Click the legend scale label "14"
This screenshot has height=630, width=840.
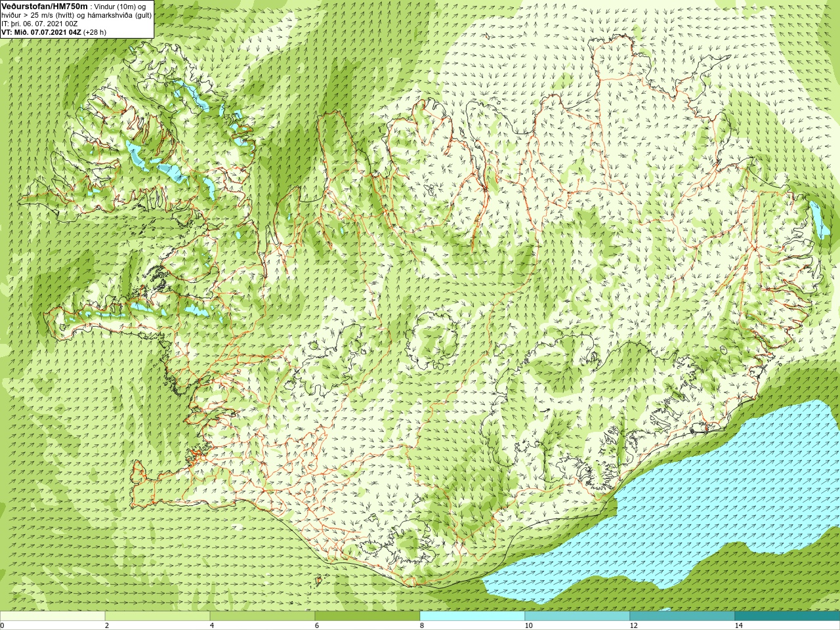click(738, 625)
